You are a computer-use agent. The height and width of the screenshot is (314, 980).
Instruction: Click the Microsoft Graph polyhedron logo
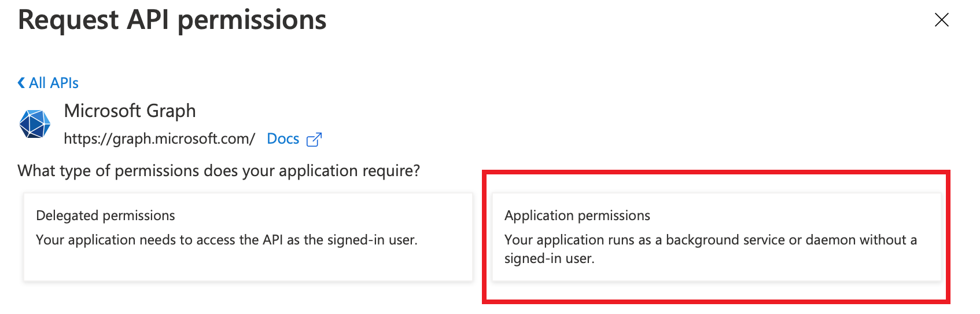tap(35, 124)
